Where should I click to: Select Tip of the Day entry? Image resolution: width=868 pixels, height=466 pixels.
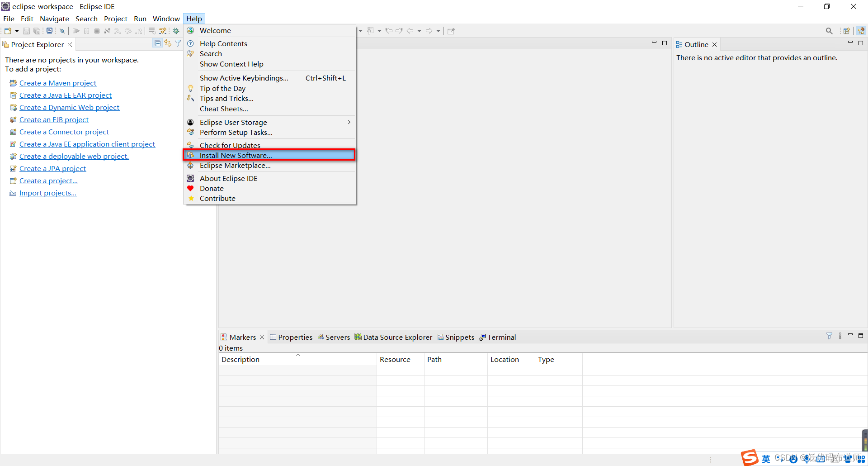(270, 88)
